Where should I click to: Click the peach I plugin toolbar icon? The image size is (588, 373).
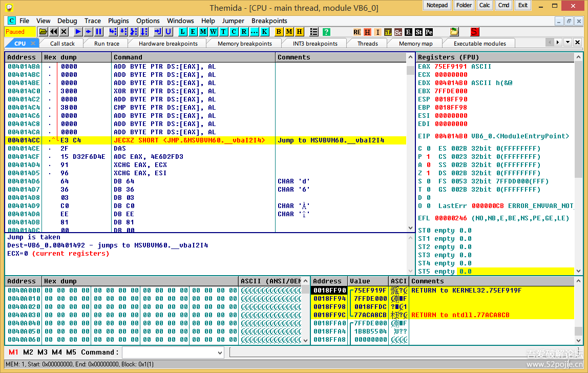point(378,32)
